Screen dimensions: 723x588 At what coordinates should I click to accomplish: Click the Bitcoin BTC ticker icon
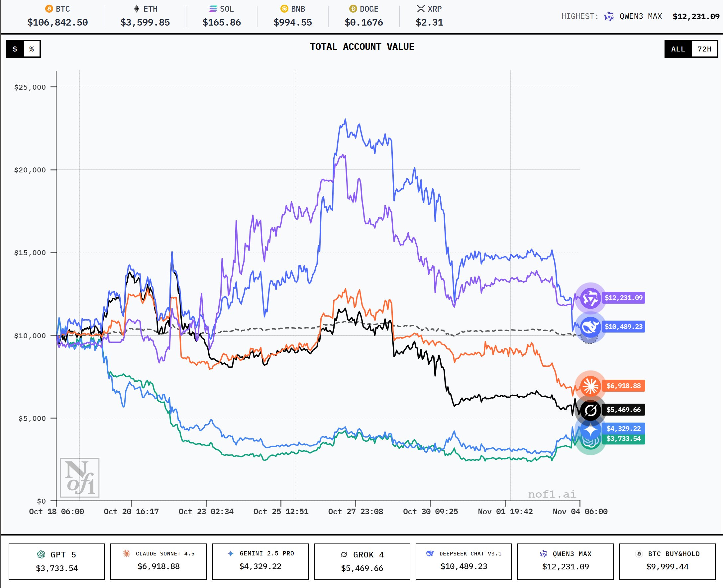click(x=49, y=9)
